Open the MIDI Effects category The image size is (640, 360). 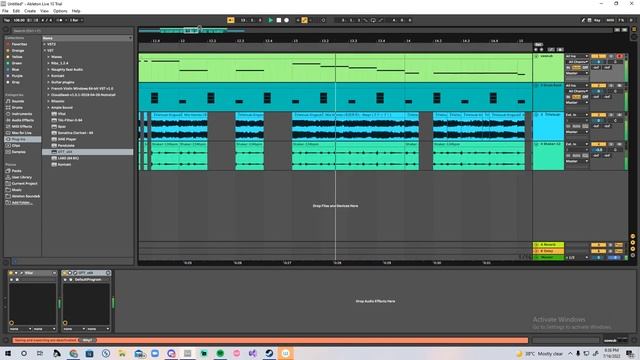(22, 127)
